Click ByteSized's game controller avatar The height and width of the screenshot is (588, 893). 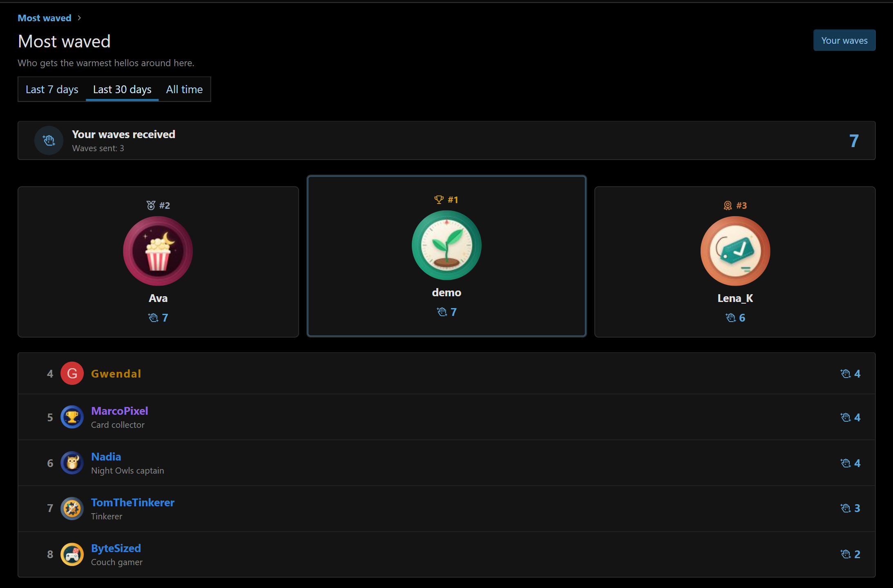[x=72, y=554]
